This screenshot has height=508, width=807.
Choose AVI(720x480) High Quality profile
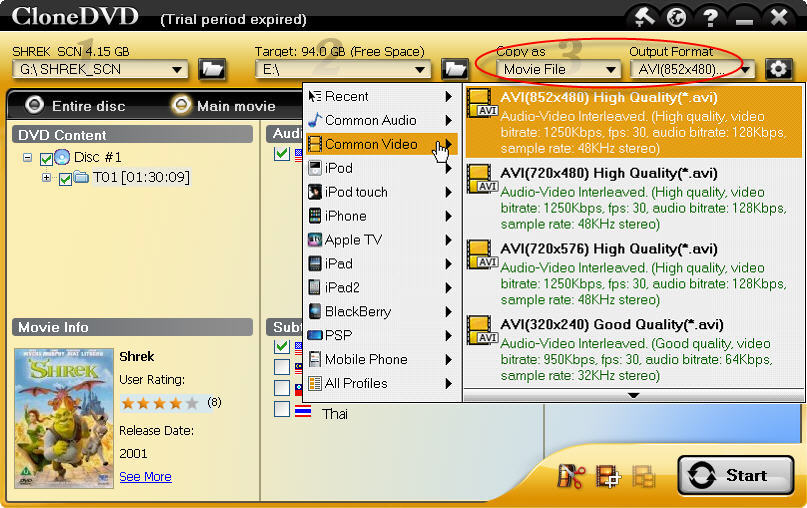[634, 199]
